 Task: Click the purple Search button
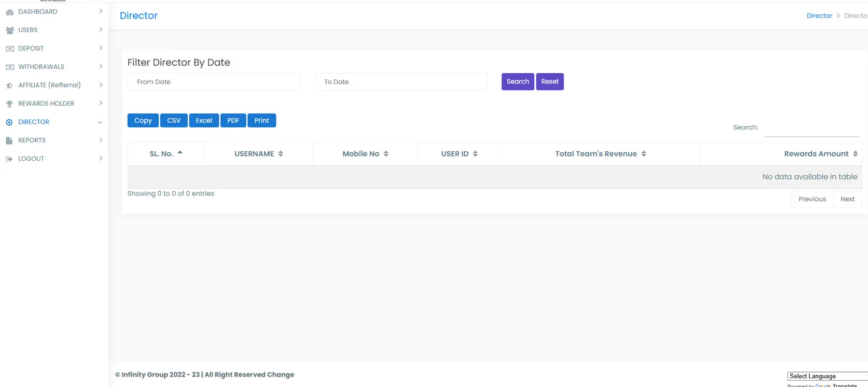tap(518, 82)
